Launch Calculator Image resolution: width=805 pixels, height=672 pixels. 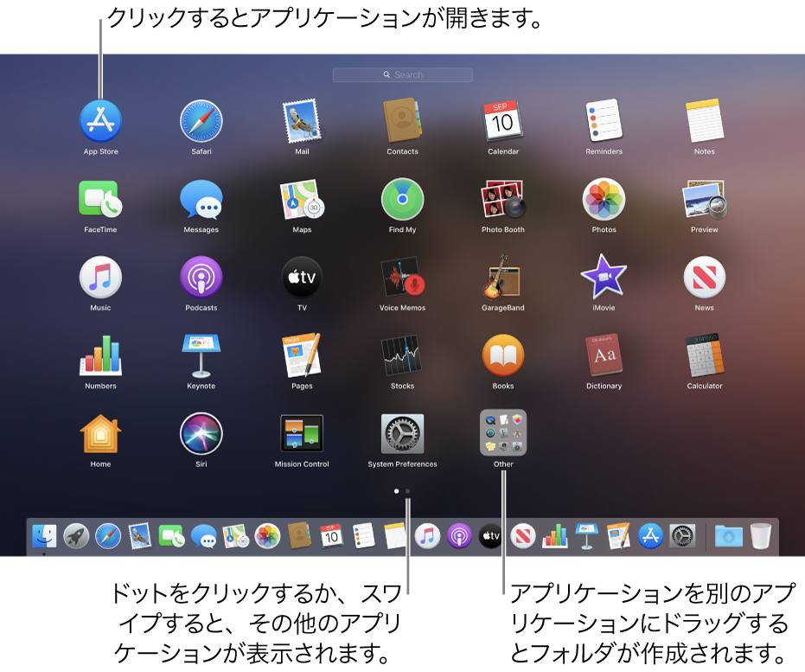[705, 355]
